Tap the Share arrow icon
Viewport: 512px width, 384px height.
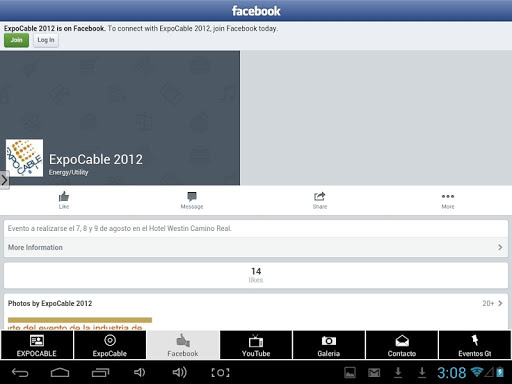click(x=319, y=196)
